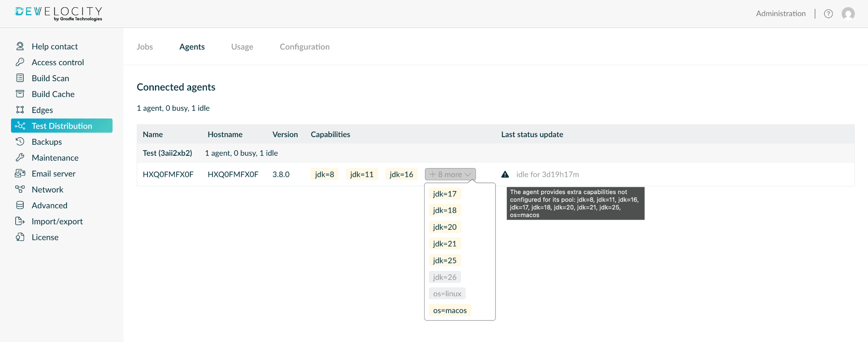The width and height of the screenshot is (868, 342).
Task: Click the Test (3aii2xb2) pool row
Action: point(495,153)
